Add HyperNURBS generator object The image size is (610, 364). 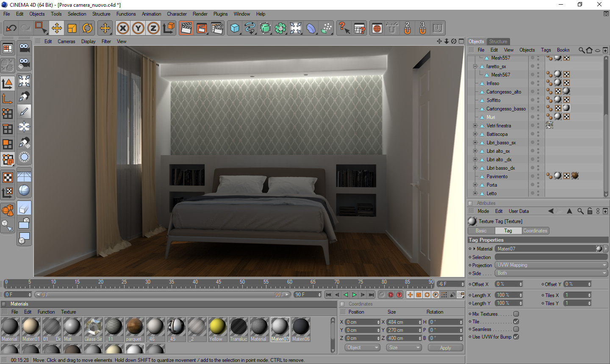(x=265, y=28)
